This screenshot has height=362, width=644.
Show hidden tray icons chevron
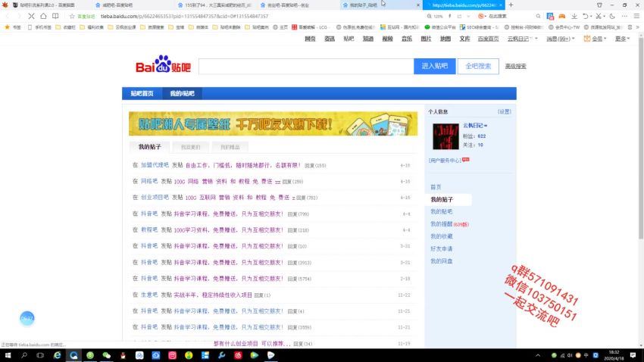coord(538,355)
